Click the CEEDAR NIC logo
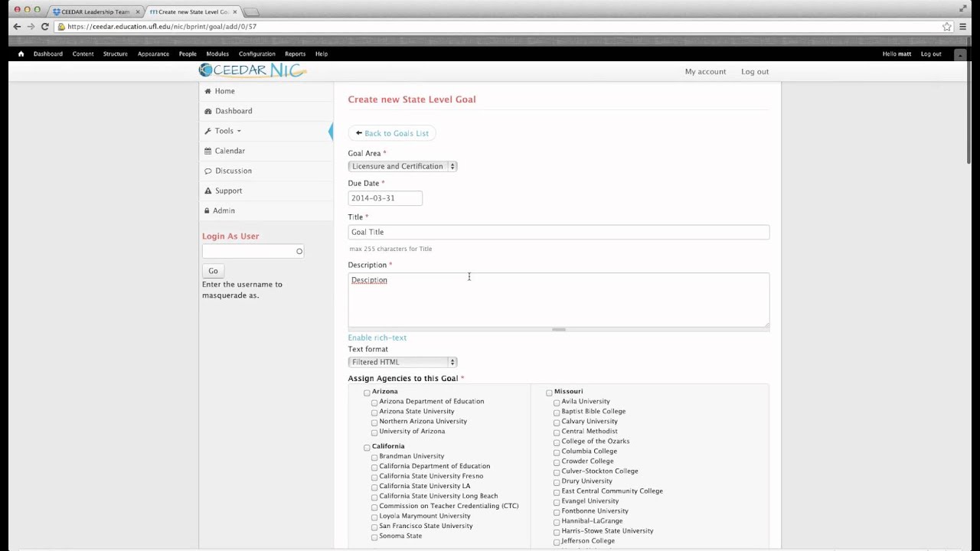 click(x=253, y=70)
